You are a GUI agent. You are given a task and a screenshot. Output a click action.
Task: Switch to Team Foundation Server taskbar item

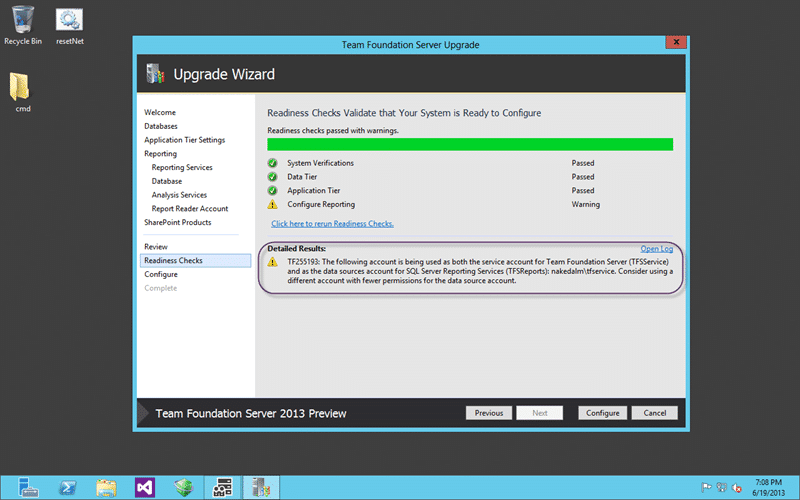click(x=261, y=488)
